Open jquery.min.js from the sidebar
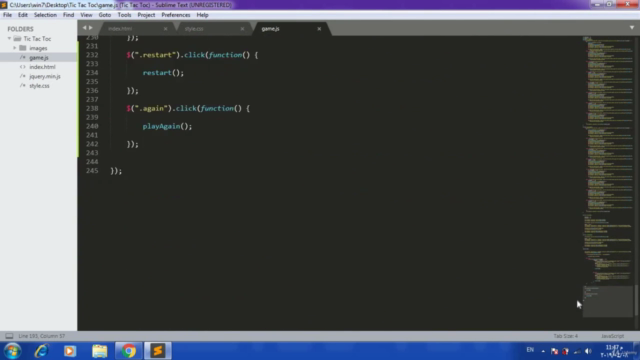Image resolution: width=640 pixels, height=360 pixels. pos(38,76)
